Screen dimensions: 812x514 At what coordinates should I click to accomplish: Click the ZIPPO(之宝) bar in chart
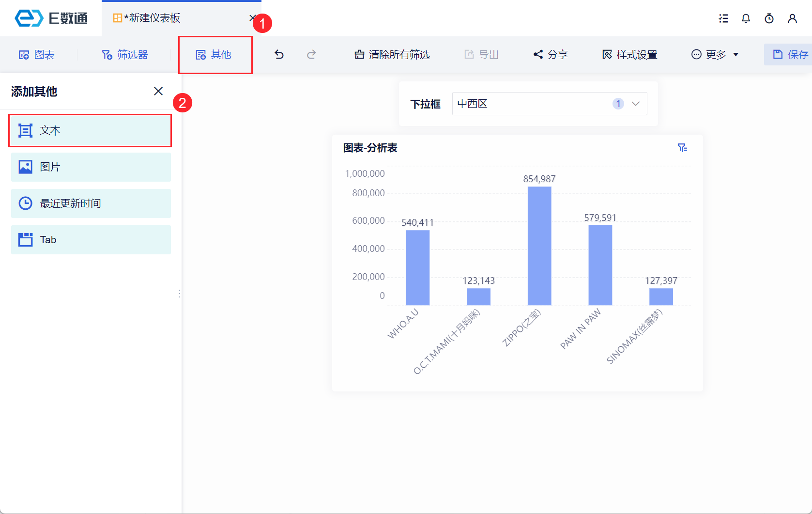pyautogui.click(x=539, y=246)
